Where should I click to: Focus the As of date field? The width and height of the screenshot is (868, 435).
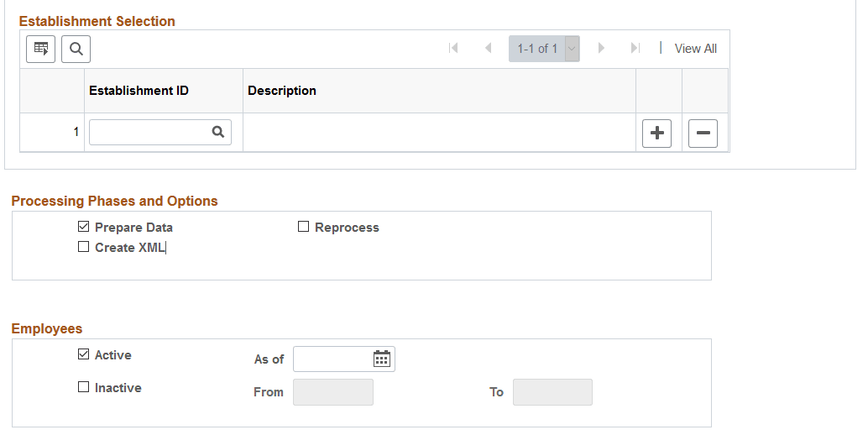tap(332, 359)
